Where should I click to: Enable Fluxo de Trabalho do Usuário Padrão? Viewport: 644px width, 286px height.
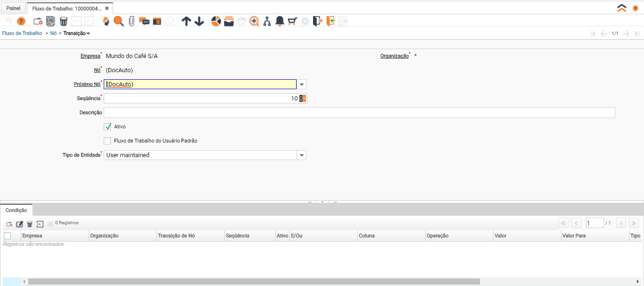(x=107, y=141)
